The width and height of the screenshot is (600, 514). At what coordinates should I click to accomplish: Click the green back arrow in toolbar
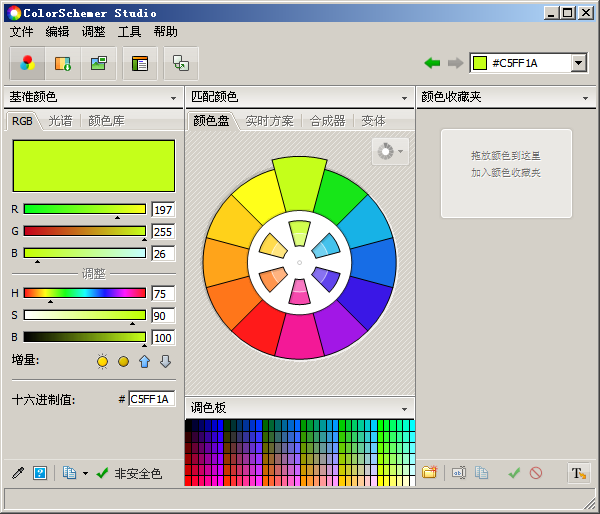(x=432, y=63)
